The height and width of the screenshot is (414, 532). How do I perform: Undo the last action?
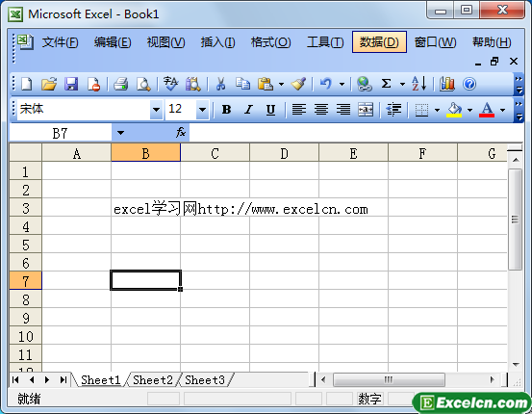326,84
